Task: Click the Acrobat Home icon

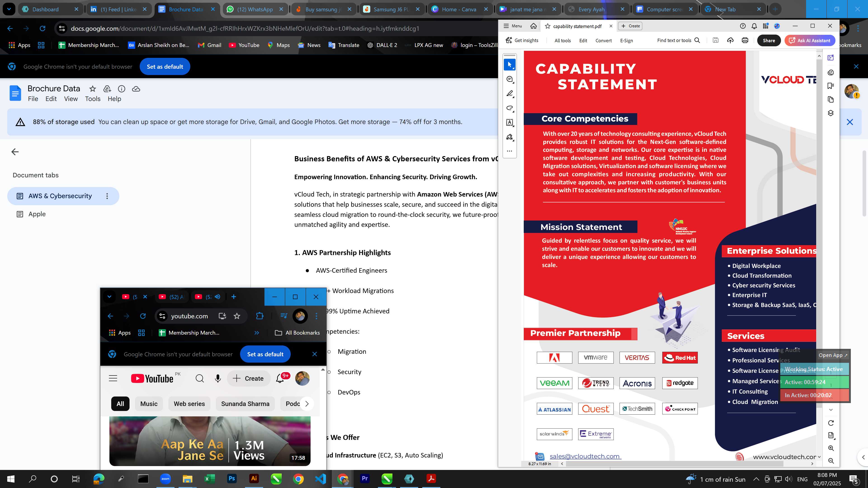Action: [x=533, y=26]
